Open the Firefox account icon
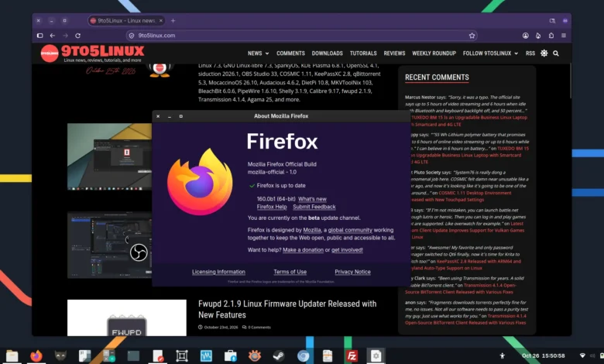 click(526, 36)
